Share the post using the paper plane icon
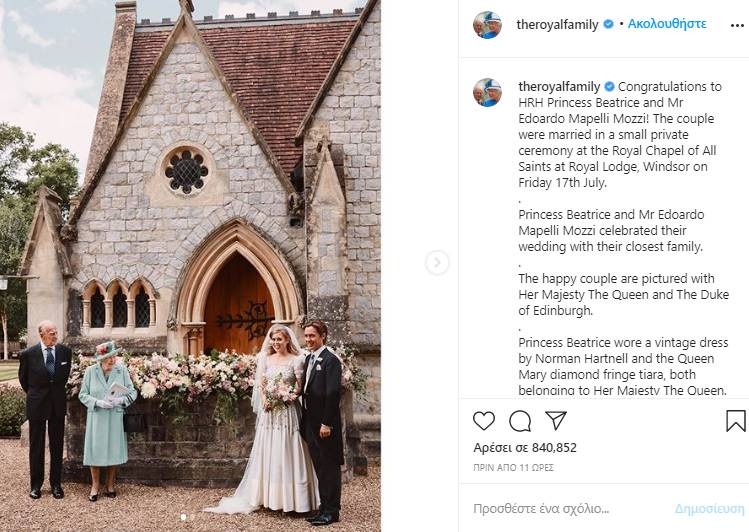The height and width of the screenshot is (532, 749). tap(556, 421)
